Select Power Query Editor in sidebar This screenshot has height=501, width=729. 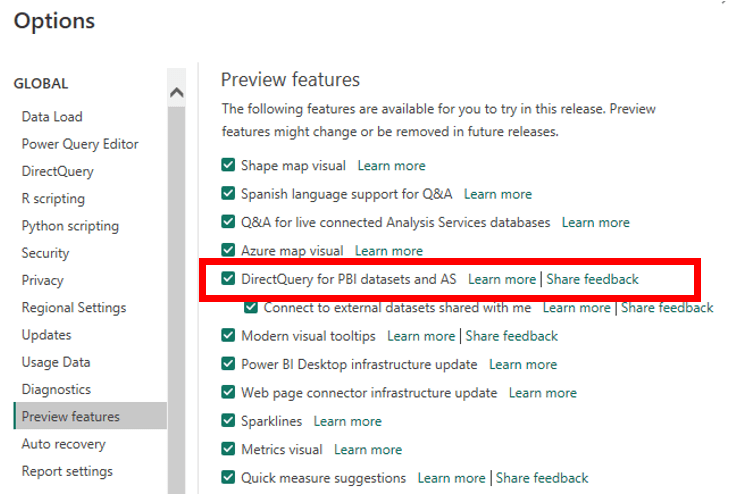point(80,144)
